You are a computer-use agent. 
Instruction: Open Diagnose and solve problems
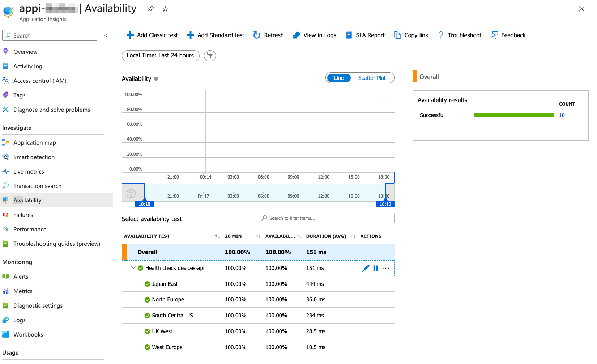click(x=52, y=110)
